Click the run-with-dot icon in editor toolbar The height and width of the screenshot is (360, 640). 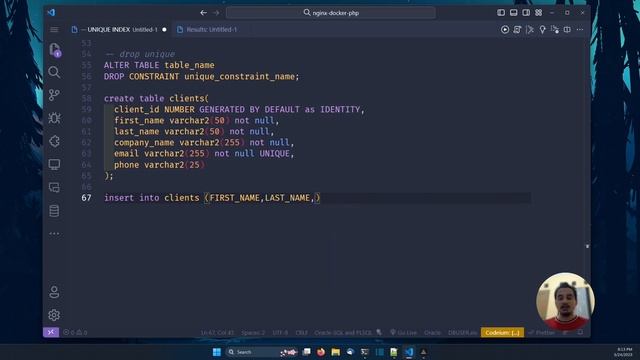pyautogui.click(x=555, y=29)
